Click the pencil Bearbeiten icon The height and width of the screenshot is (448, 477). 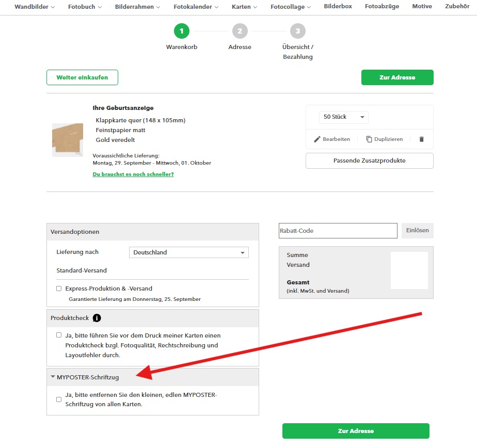point(317,139)
